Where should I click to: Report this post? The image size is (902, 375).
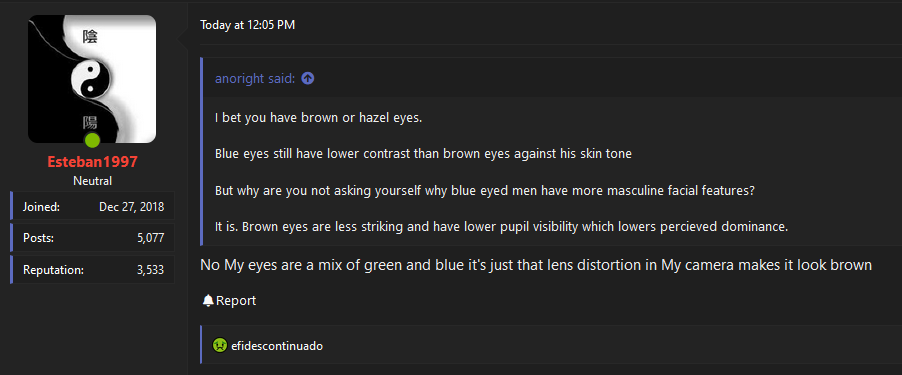click(230, 300)
